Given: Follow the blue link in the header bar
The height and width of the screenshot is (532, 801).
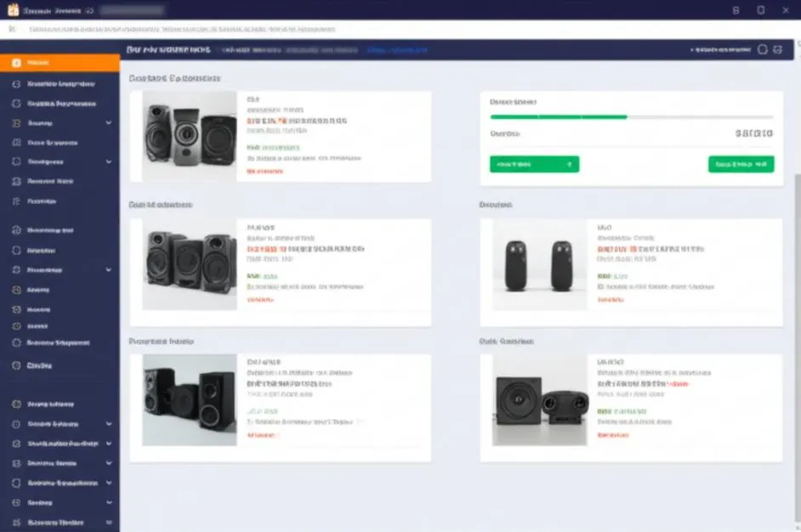Looking at the screenshot, I should pos(397,50).
